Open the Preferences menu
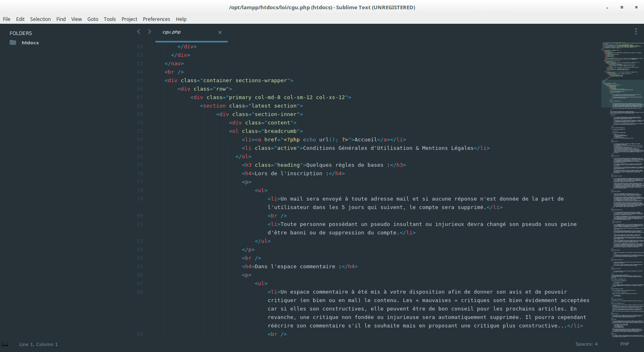Viewport: 644px width, 352px height. 156,19
